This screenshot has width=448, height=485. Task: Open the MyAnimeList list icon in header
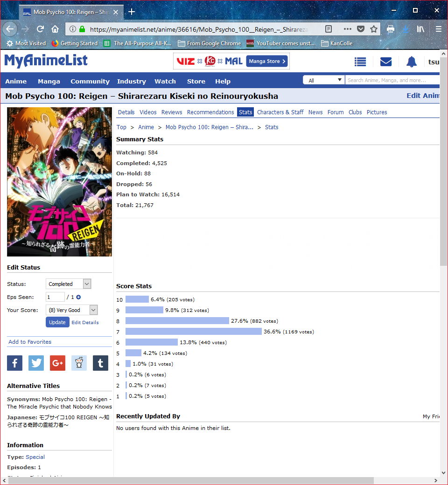pos(360,62)
